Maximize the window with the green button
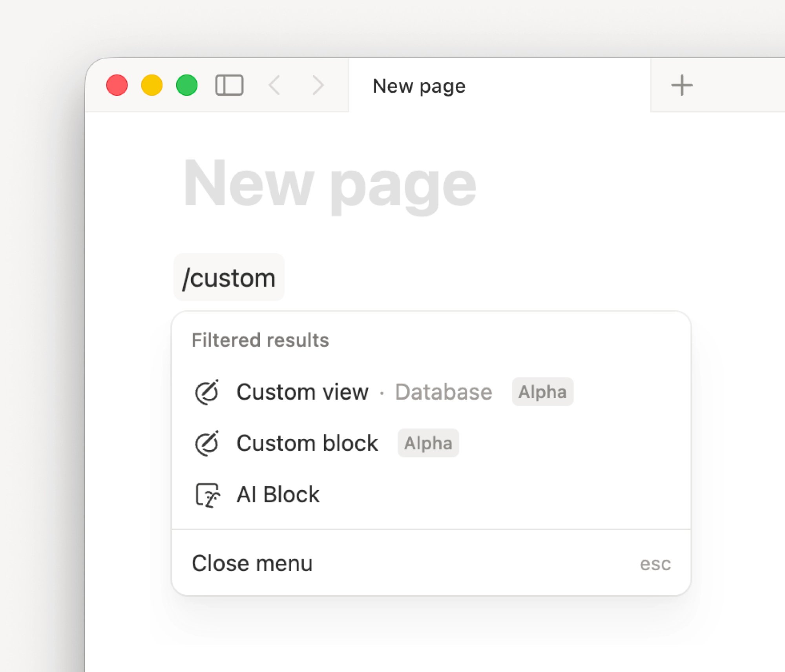 187,85
